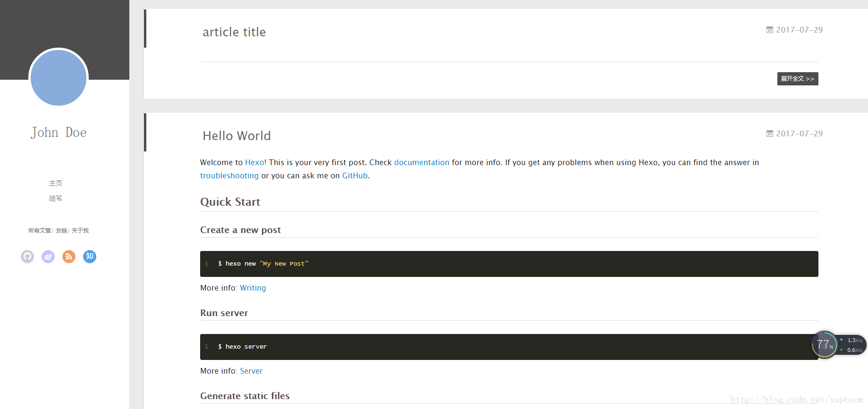Click the 2017-07-29 date of Hello World
This screenshot has width=868, height=409.
click(800, 134)
